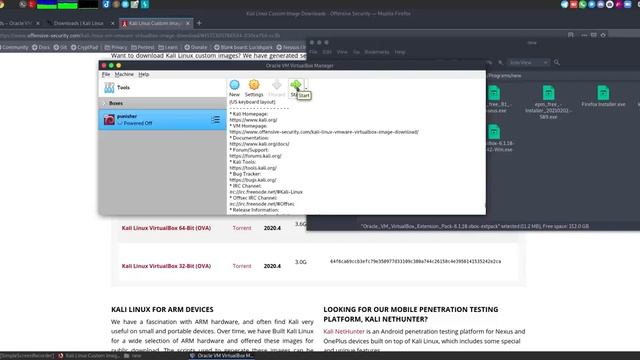Open Go menu in the file manager
The image size is (640, 360).
pos(356,52)
